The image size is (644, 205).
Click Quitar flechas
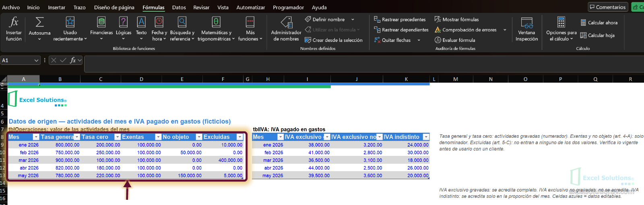(392, 40)
